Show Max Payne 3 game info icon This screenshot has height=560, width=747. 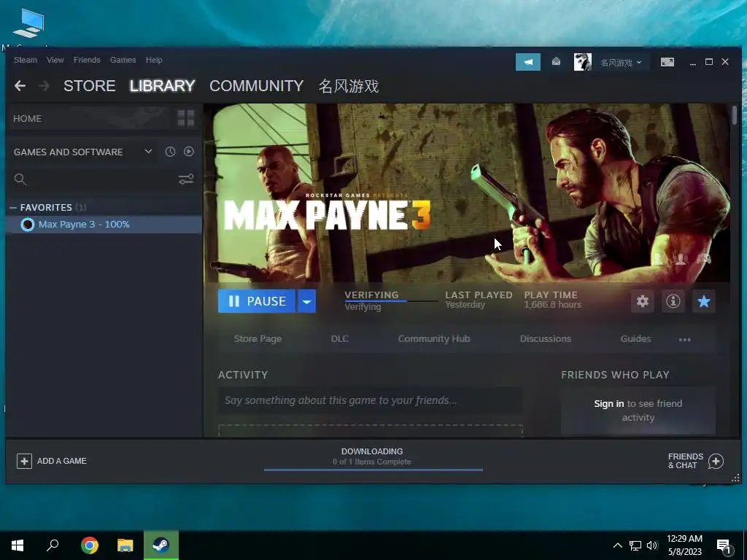click(673, 301)
